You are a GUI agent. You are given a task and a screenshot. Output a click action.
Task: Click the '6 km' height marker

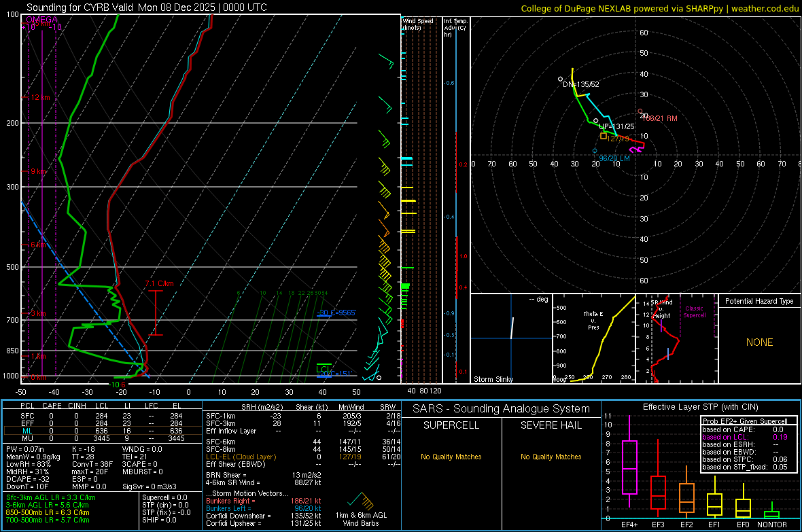pos(38,245)
